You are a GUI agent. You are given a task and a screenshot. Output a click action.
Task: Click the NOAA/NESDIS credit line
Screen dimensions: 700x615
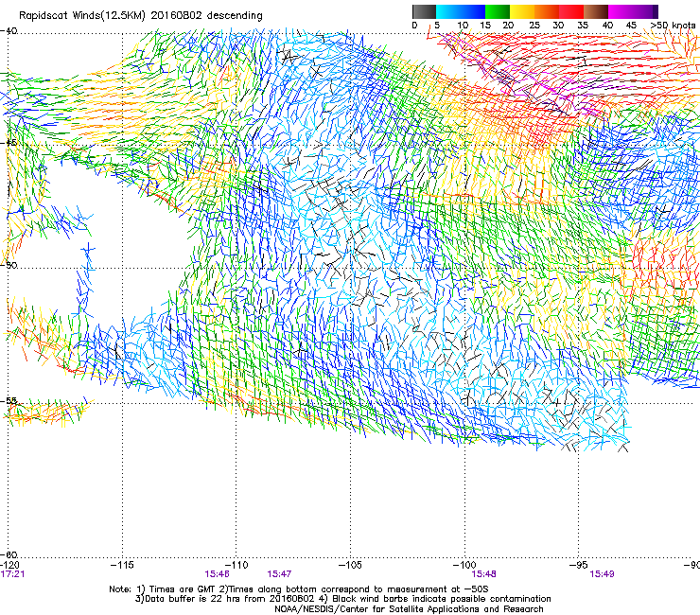(409, 609)
